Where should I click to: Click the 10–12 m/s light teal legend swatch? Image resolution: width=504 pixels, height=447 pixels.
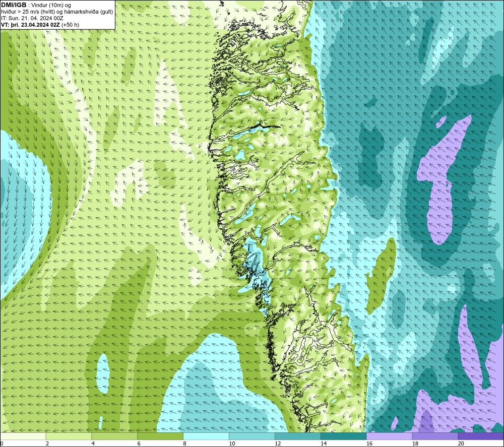click(x=252, y=436)
